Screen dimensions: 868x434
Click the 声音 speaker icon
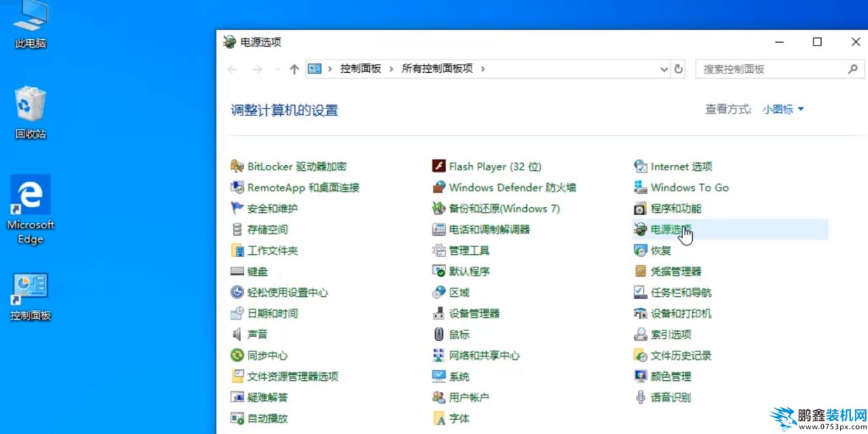[237, 335]
